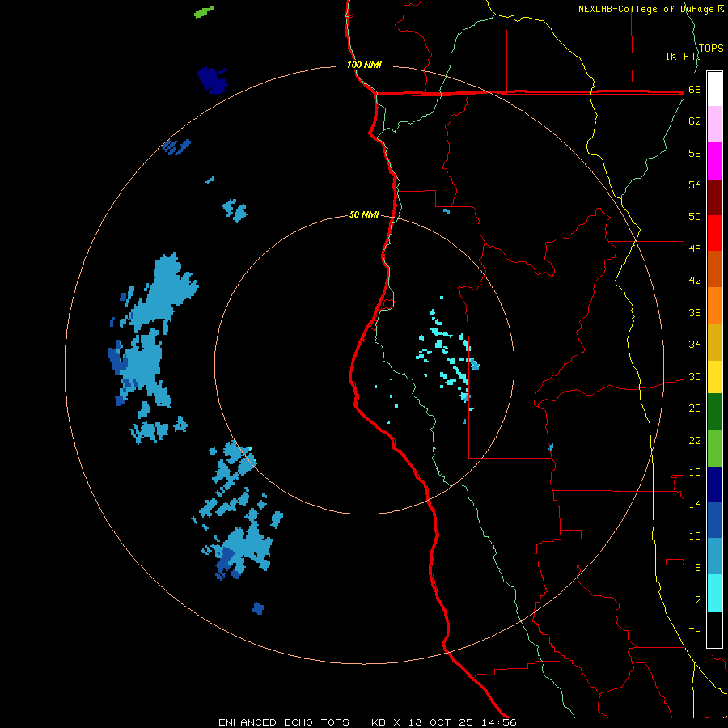
Task: Click the "TH" threshold label
Action: (x=695, y=632)
